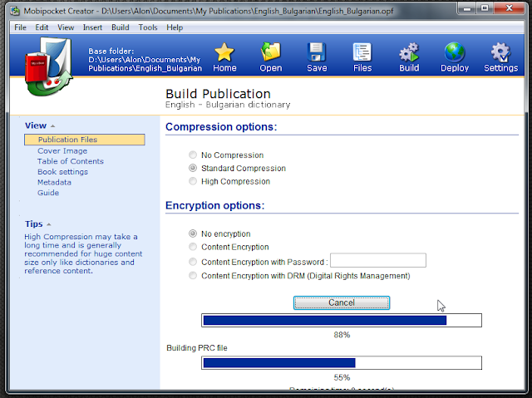Maximize the Mobipocket Creator window

(x=485, y=8)
